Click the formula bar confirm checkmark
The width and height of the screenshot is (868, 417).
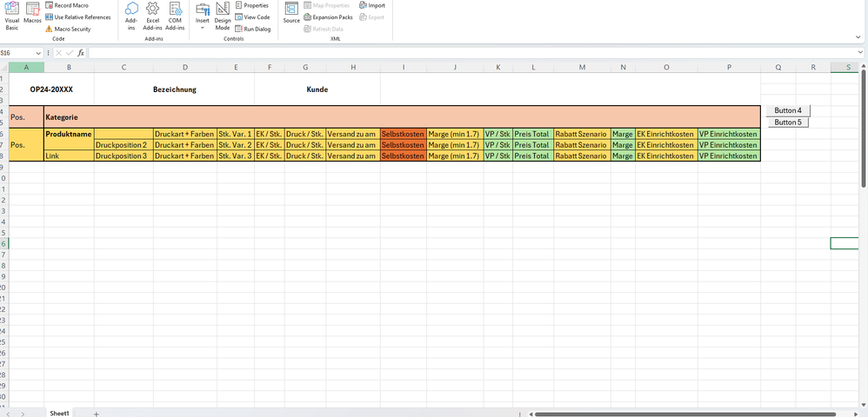[x=70, y=53]
